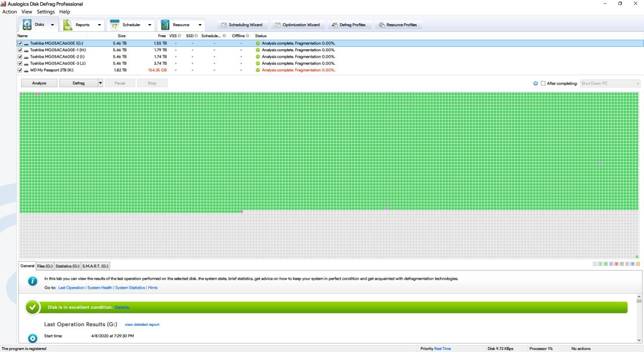Click the VSS column help icon
The image size is (644, 352).
[x=180, y=36]
